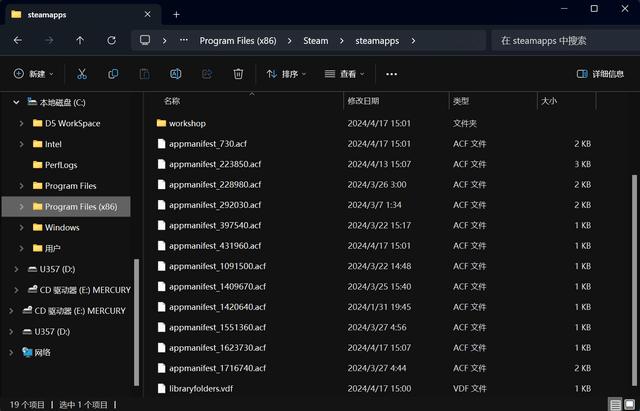Collapse the 本地磁盘 (C:) tree node
Image resolution: width=640 pixels, height=411 pixels.
point(16,102)
